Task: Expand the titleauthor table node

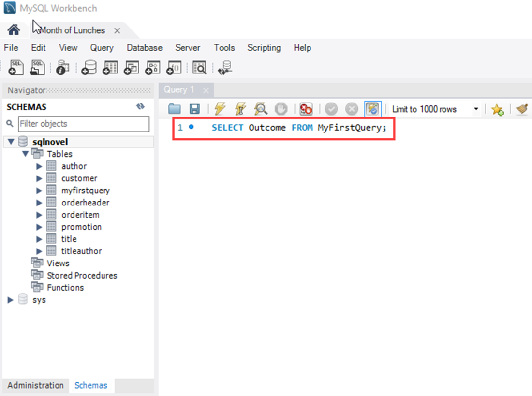Action: [x=39, y=251]
